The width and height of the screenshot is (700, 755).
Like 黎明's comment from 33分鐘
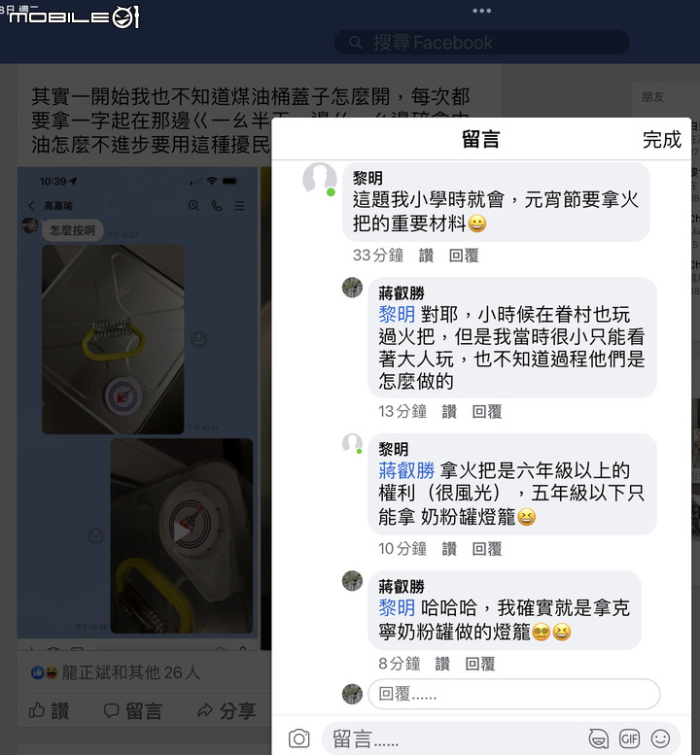coord(426,256)
